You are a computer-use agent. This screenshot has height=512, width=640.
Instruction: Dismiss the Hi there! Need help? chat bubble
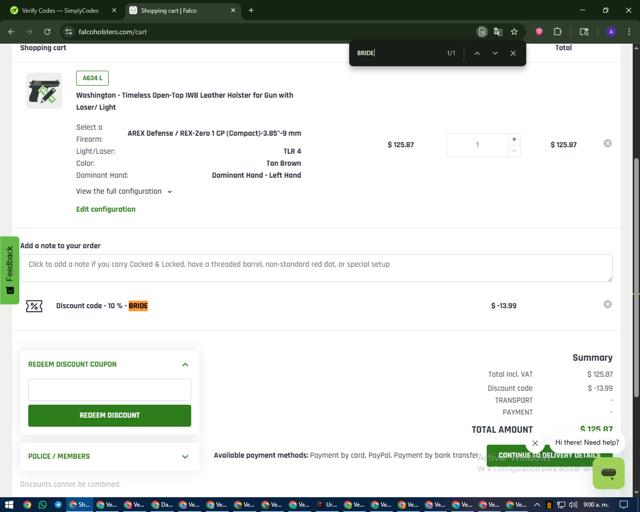tap(535, 443)
